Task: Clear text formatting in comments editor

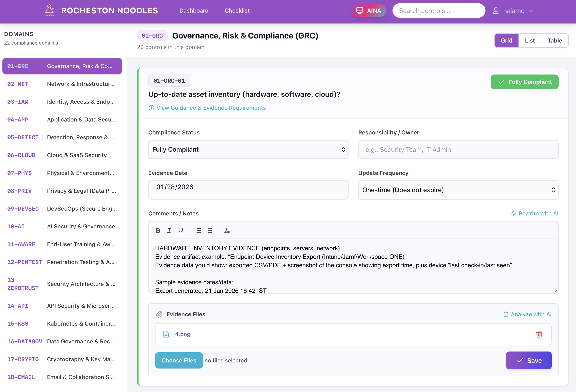Action: point(227,230)
